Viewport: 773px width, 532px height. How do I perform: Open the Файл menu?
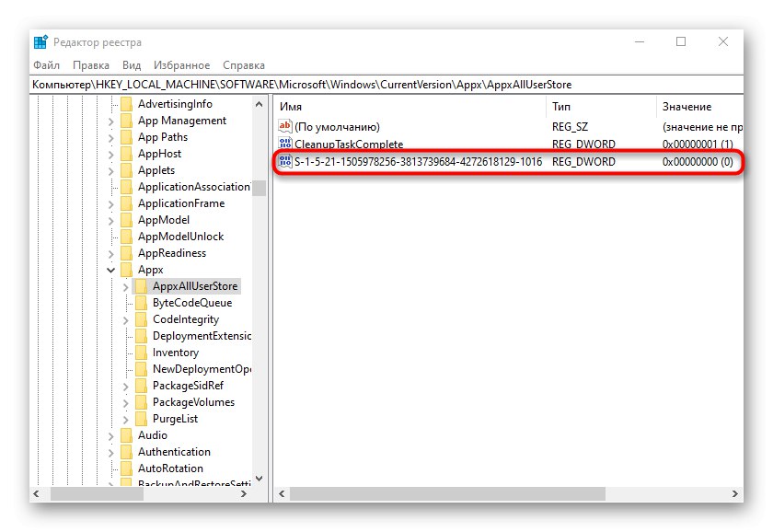[x=46, y=65]
